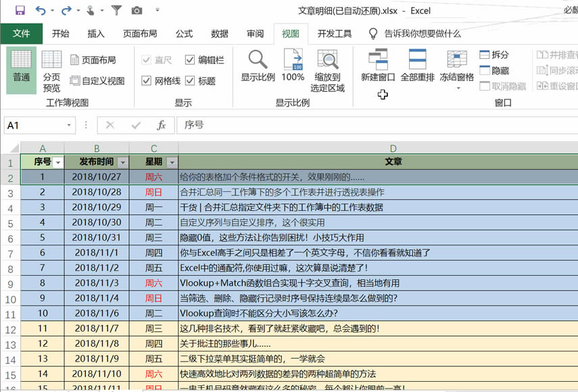Viewport: 578px width, 392px height.
Task: Toggle the Gridlines (网格线) checkbox
Action: pyautogui.click(x=146, y=81)
